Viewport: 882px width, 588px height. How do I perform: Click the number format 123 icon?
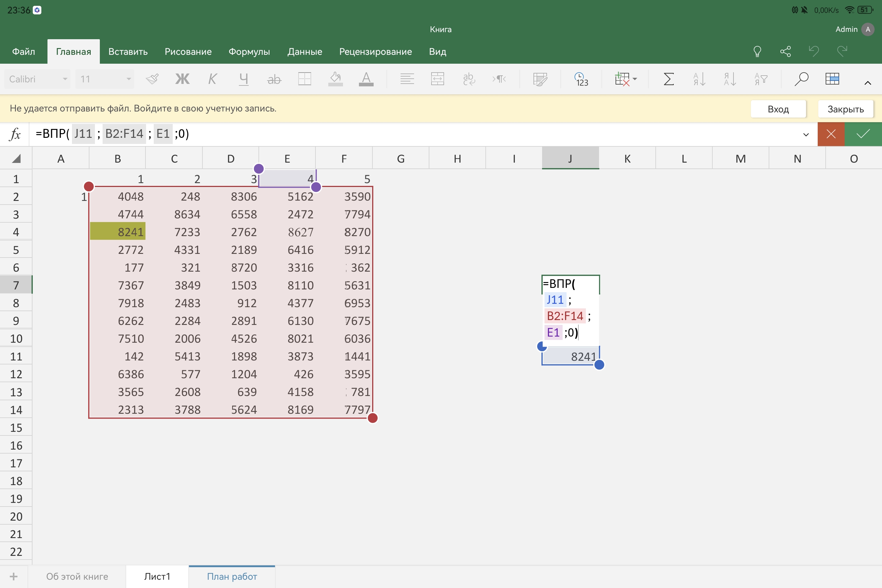pyautogui.click(x=581, y=79)
